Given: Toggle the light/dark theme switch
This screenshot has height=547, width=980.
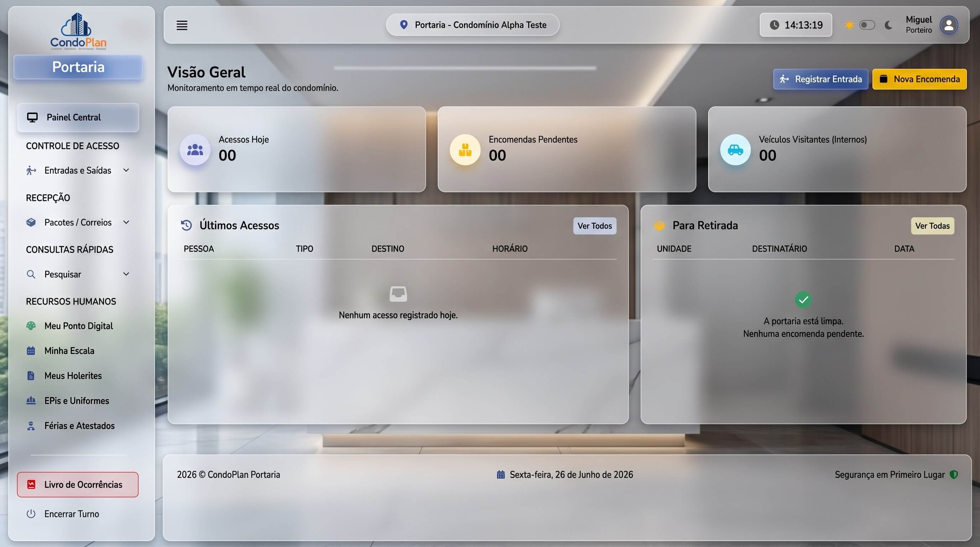Looking at the screenshot, I should coord(867,25).
